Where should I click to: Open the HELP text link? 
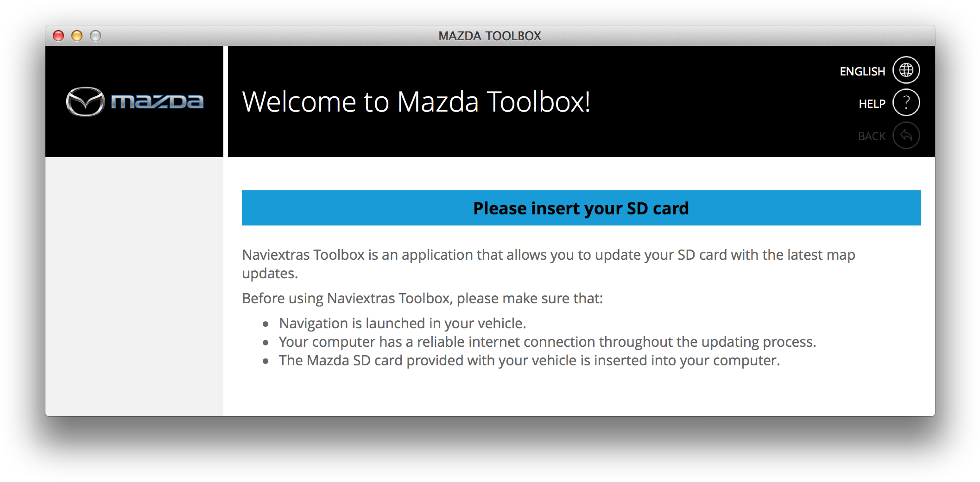point(872,104)
